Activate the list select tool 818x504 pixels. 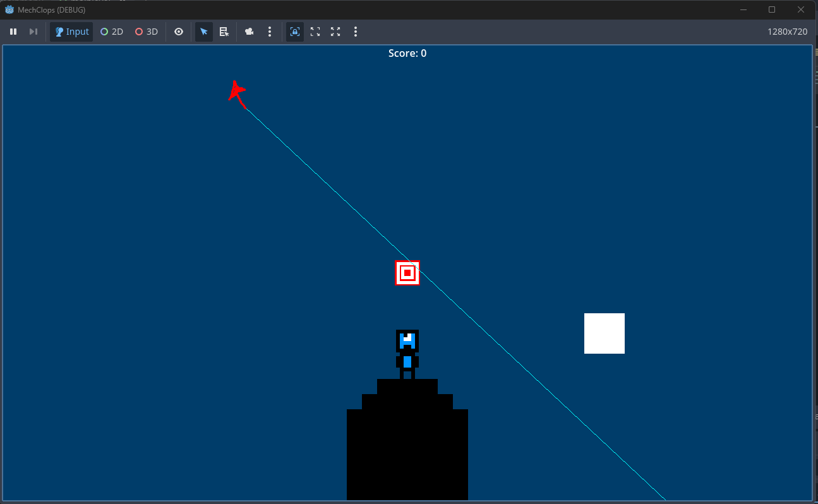click(224, 32)
